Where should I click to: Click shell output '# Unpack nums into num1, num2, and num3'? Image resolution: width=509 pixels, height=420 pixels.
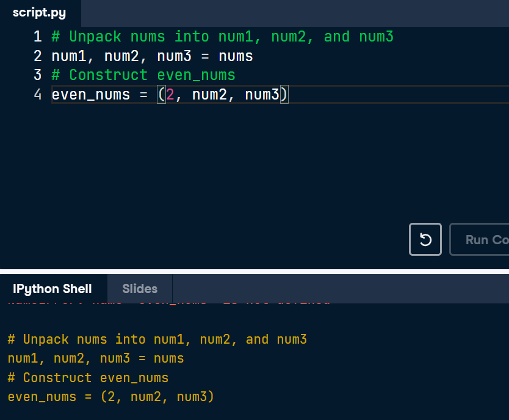tap(157, 339)
